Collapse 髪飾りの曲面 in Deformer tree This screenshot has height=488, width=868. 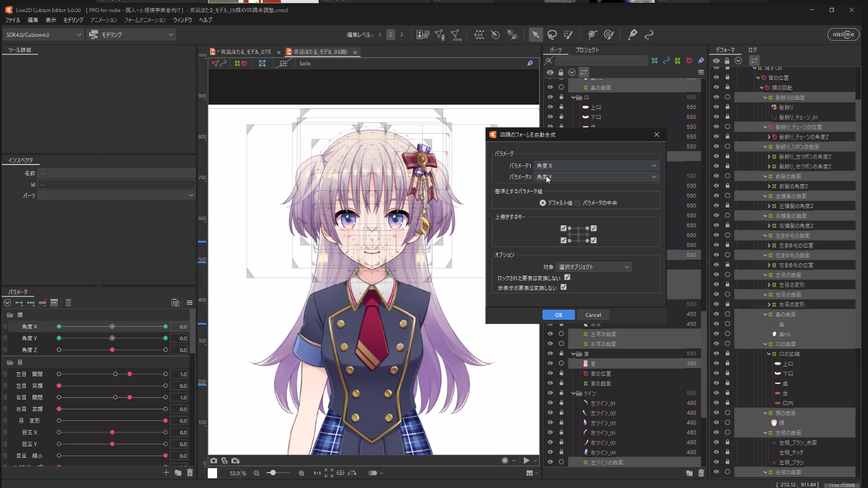[x=765, y=97]
